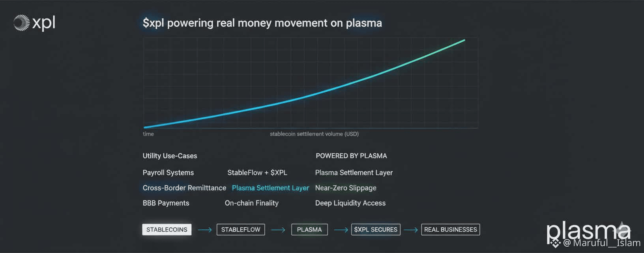
Task: Select the REAL BUSINESSES box
Action: 450,230
